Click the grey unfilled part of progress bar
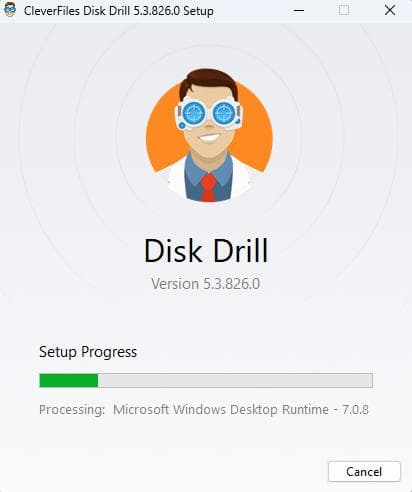Screen dimensions: 412x492 [x=235, y=380]
